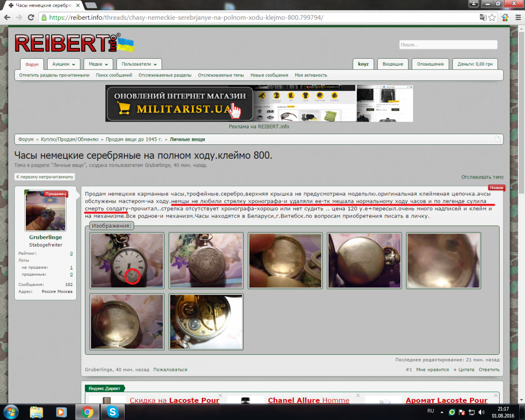
Task: Click Мне нравится like link
Action: [432, 370]
